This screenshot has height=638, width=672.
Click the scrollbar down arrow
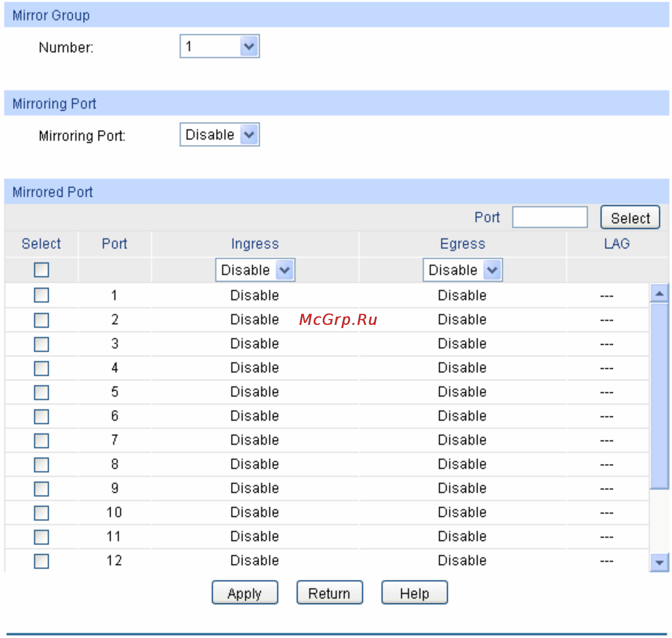coord(659,562)
